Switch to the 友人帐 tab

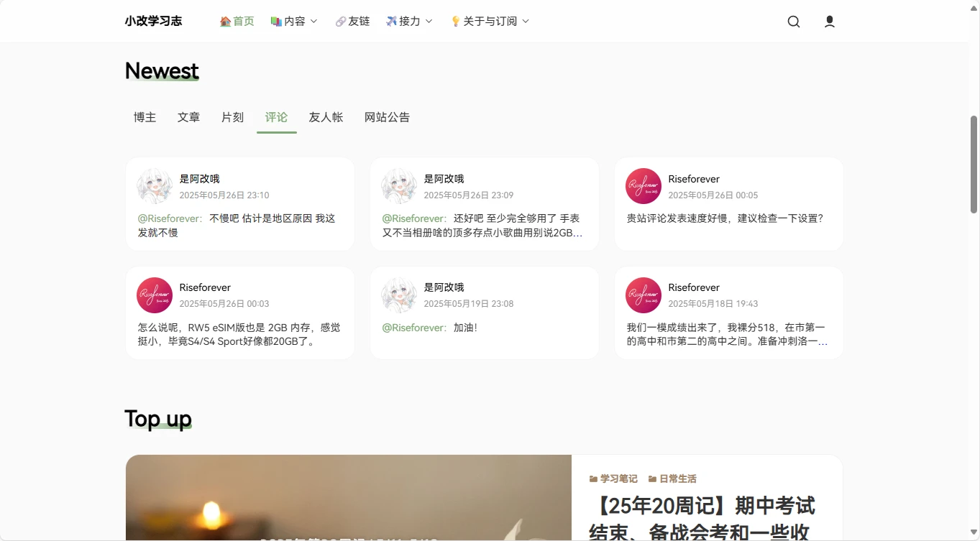[326, 117]
